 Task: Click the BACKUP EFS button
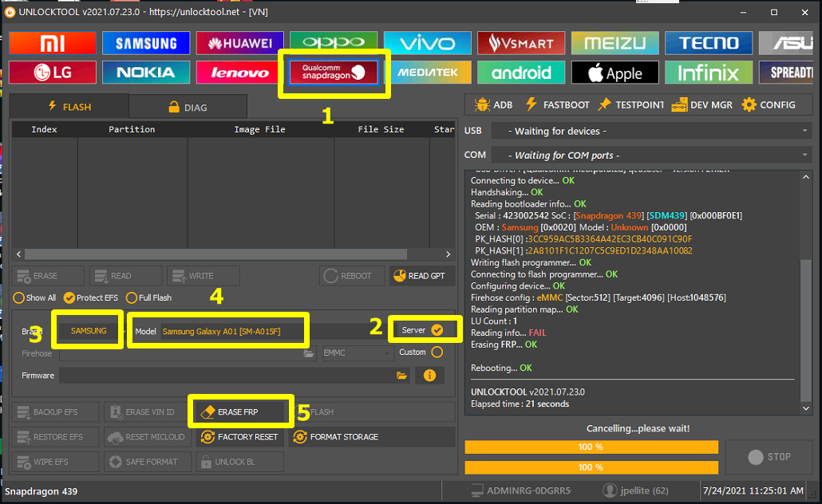tap(55, 411)
